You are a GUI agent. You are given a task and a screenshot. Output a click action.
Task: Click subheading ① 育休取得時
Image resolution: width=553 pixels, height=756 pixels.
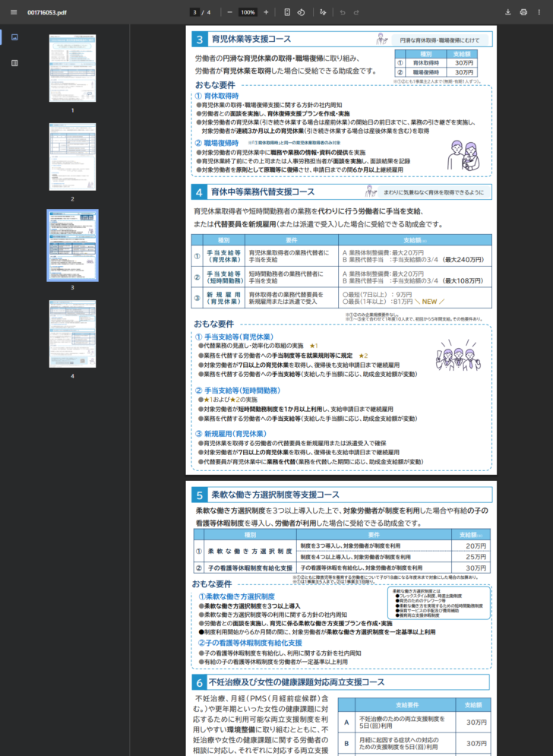(x=217, y=96)
